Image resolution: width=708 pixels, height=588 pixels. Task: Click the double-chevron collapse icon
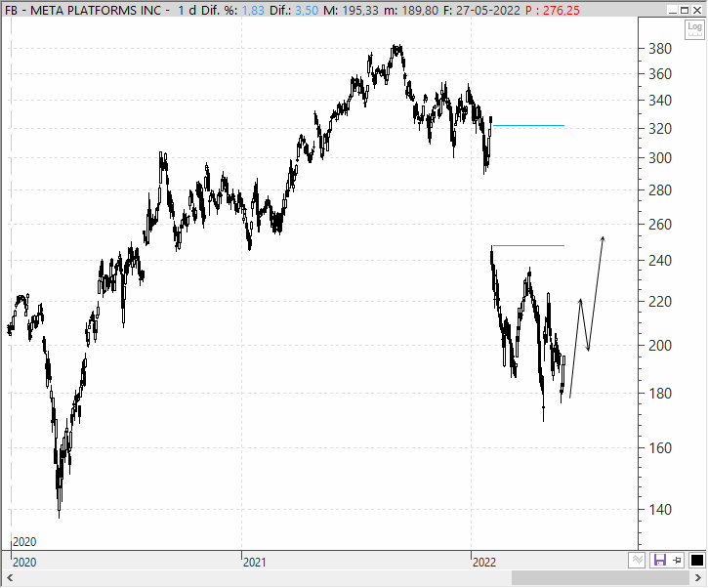click(637, 561)
